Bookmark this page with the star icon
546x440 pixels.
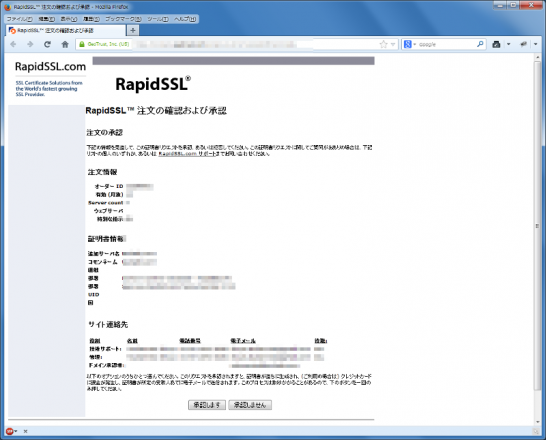coord(383,44)
